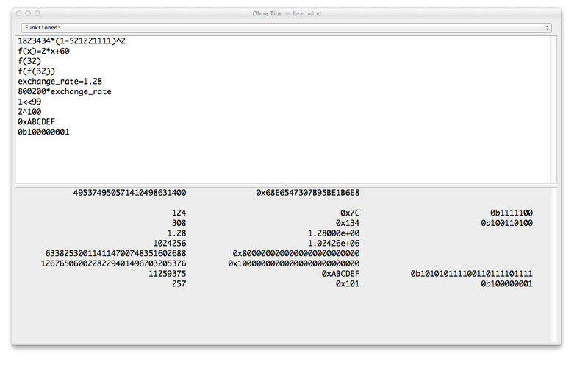Screen dimensions: 588x368
Task: Click the result '1267650600228229401496703205376'
Action: (114, 264)
